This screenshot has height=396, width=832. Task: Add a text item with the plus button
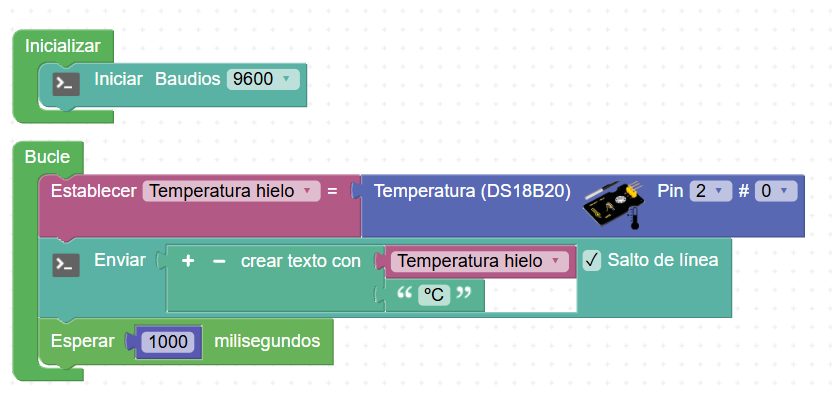click(187, 261)
